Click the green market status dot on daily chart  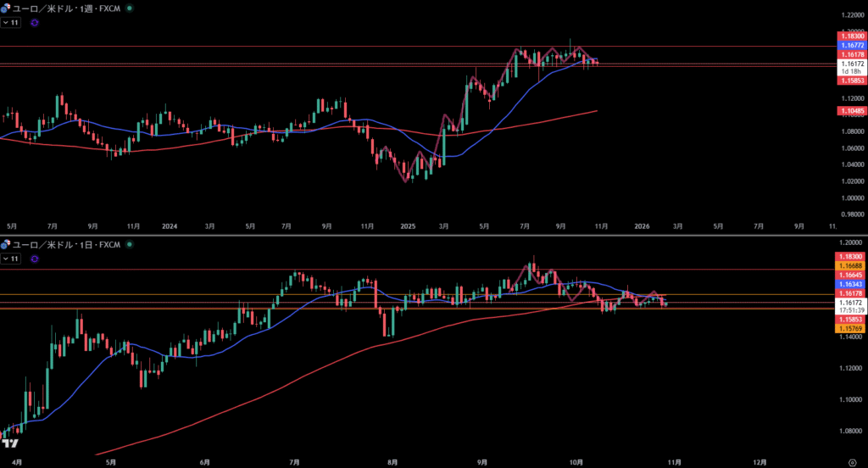coord(129,244)
